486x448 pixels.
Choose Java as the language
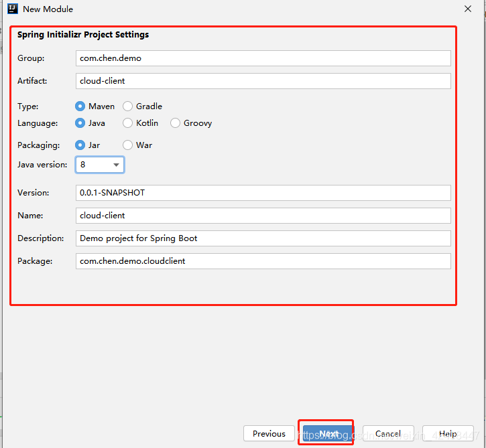click(x=80, y=123)
